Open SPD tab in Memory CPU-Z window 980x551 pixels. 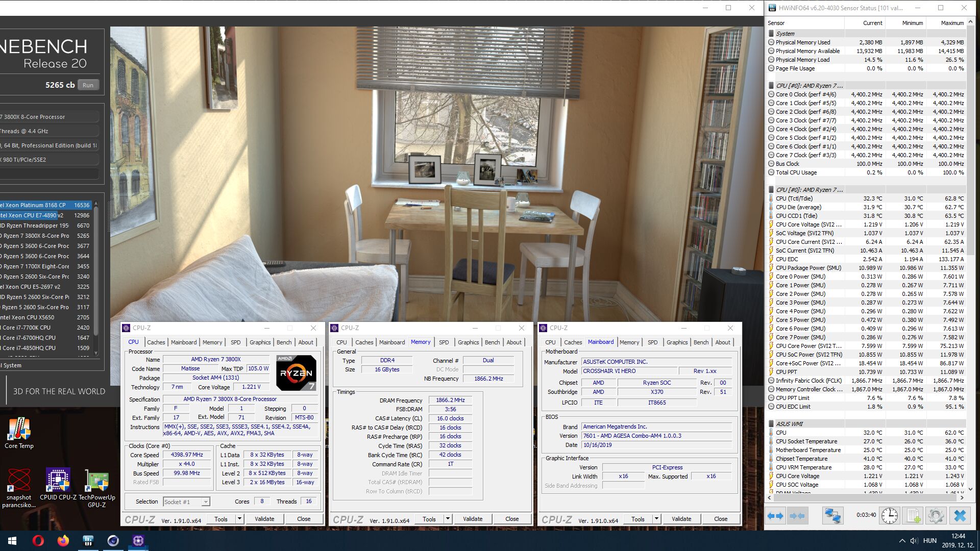[x=444, y=342]
